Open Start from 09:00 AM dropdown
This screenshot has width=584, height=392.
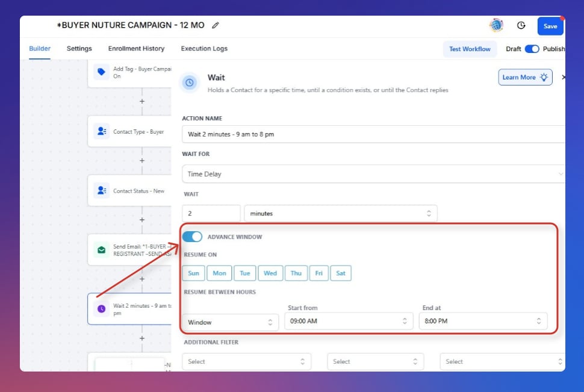[x=349, y=321]
